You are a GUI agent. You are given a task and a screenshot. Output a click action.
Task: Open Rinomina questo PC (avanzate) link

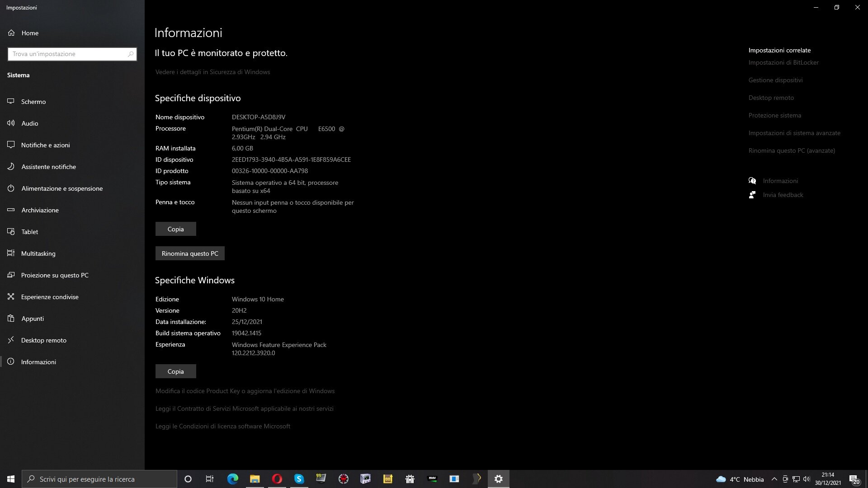click(x=792, y=150)
